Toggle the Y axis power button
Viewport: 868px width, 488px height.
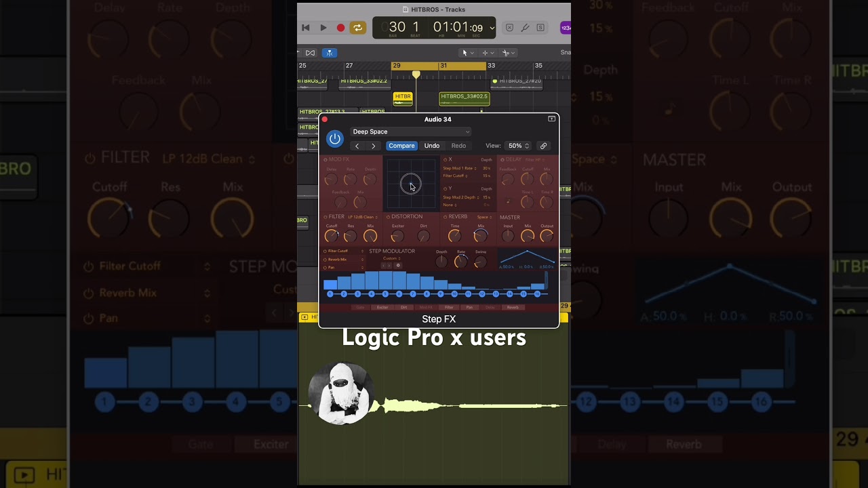point(445,188)
